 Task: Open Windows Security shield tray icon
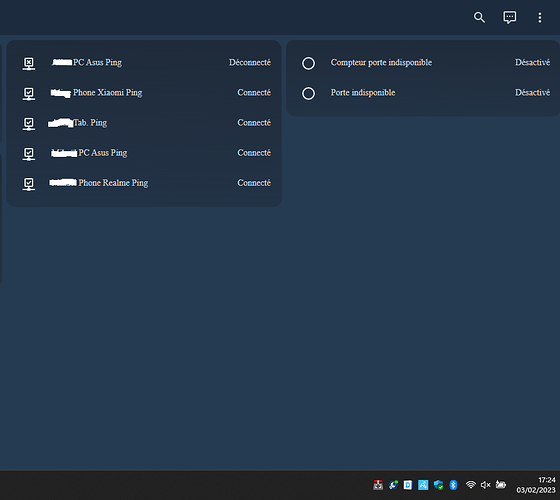(439, 485)
